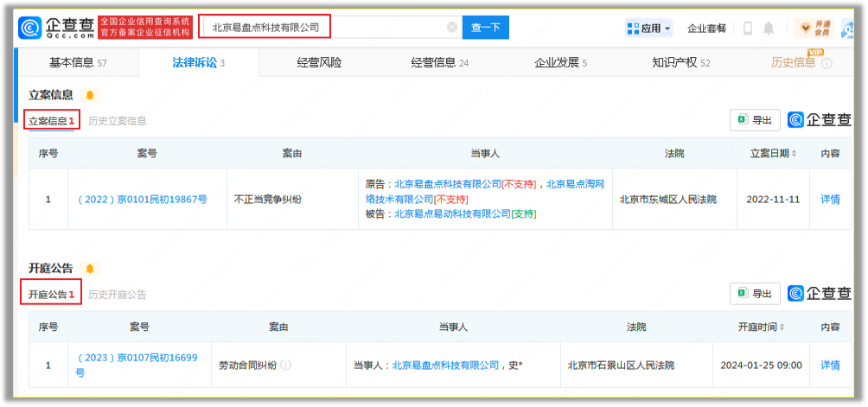868x407 pixels.
Task: Open plaintiff 北京易盘点科技有限公司 link in 立案信息
Action: (447, 185)
